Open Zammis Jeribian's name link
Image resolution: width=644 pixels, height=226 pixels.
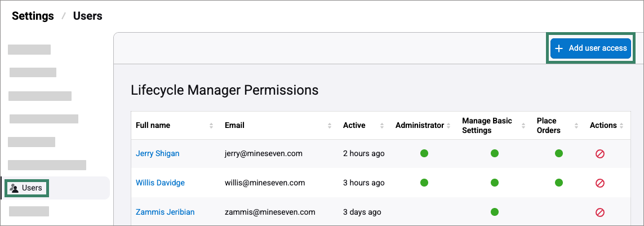tap(165, 212)
